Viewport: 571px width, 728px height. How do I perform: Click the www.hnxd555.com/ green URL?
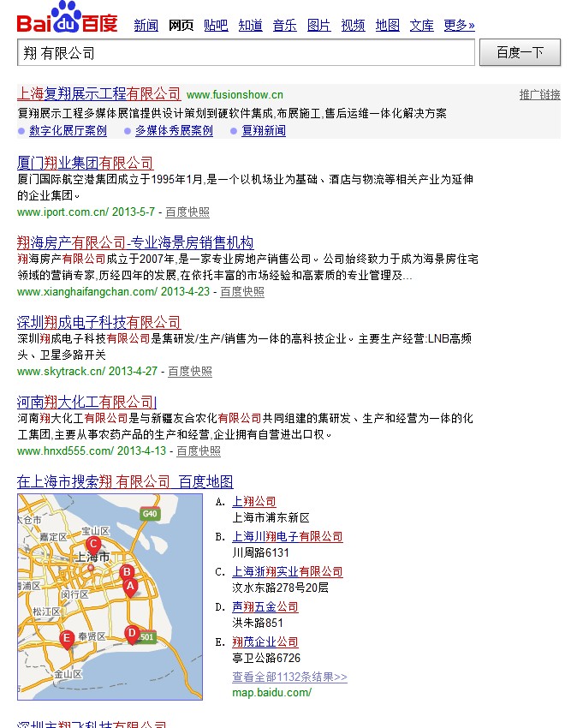[x=65, y=451]
